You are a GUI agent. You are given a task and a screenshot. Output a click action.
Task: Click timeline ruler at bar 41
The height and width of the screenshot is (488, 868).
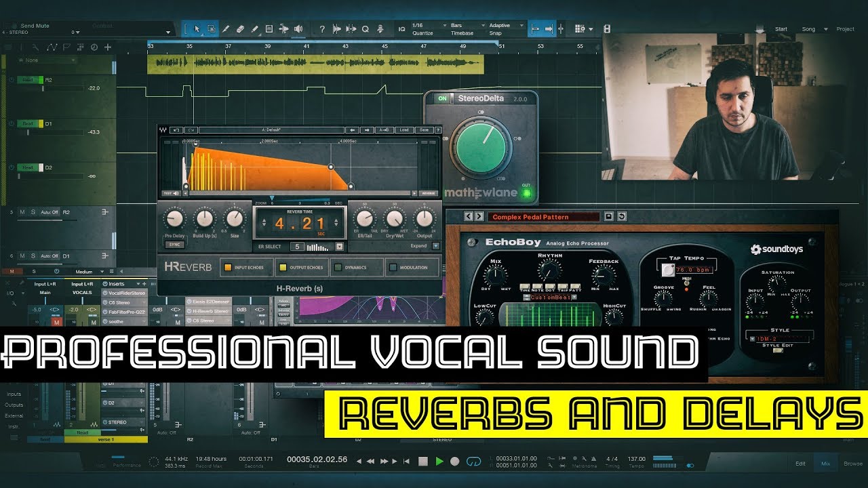(x=307, y=45)
